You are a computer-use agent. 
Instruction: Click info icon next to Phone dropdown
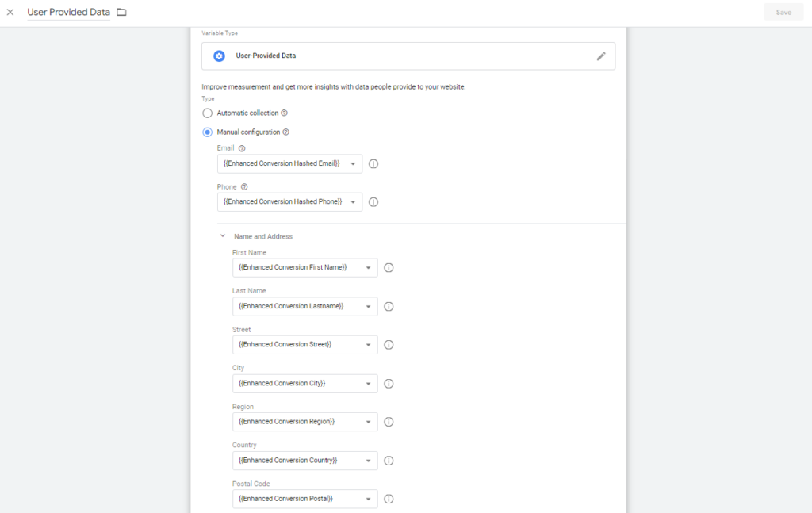[373, 202]
